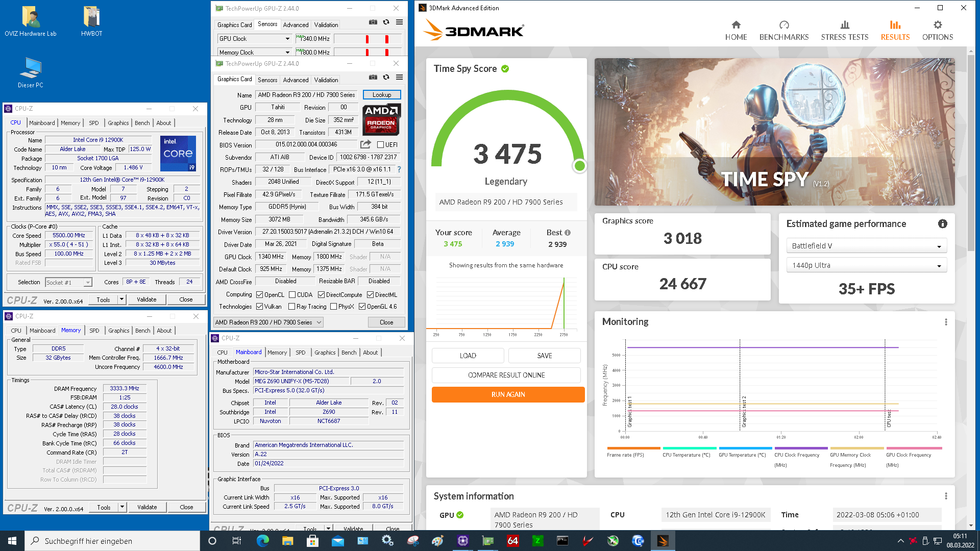
Task: Toggle DirectML checkbox in GPU-Z
Action: (370, 295)
